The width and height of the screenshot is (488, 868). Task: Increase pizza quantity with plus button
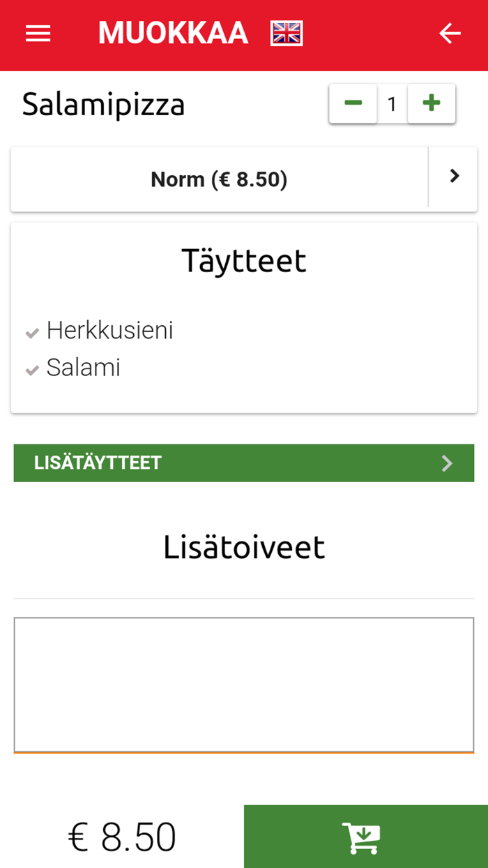tap(432, 104)
